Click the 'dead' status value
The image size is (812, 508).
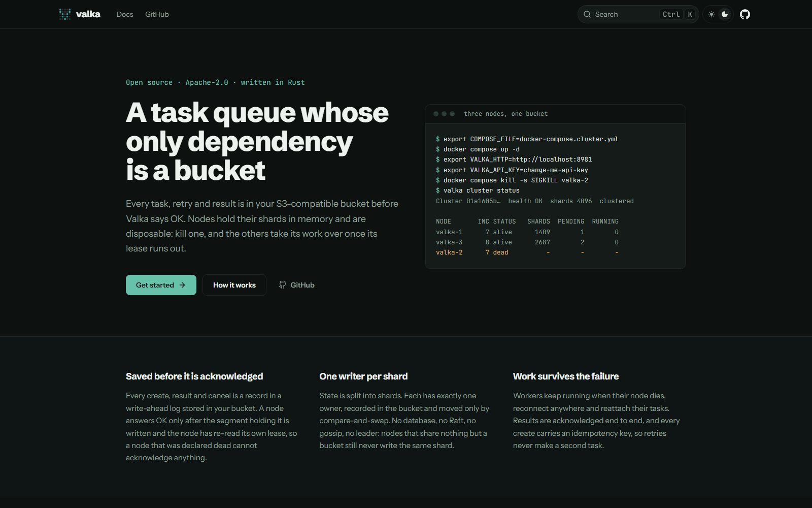point(500,252)
